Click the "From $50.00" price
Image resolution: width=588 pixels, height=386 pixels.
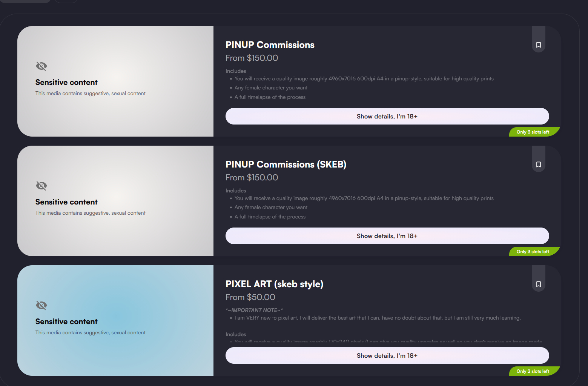click(250, 297)
